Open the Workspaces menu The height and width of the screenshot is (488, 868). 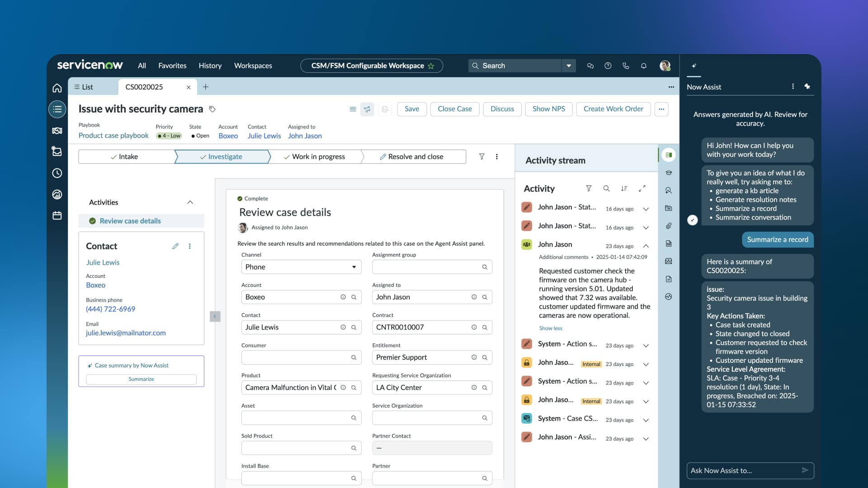coord(253,66)
